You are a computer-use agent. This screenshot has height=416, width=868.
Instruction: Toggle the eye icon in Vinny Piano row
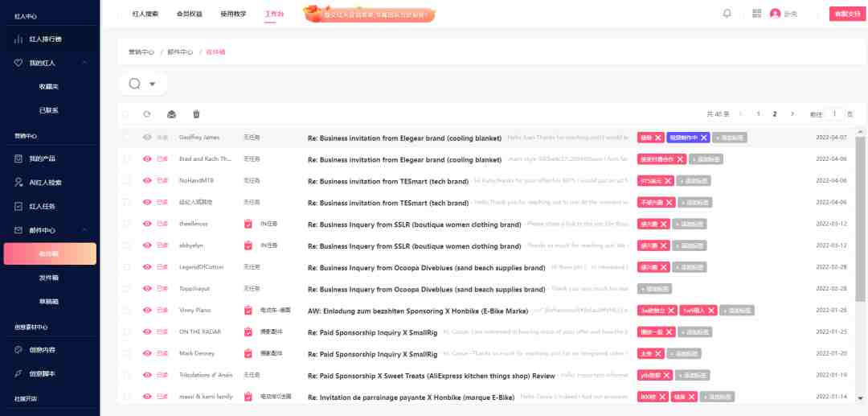[147, 311]
